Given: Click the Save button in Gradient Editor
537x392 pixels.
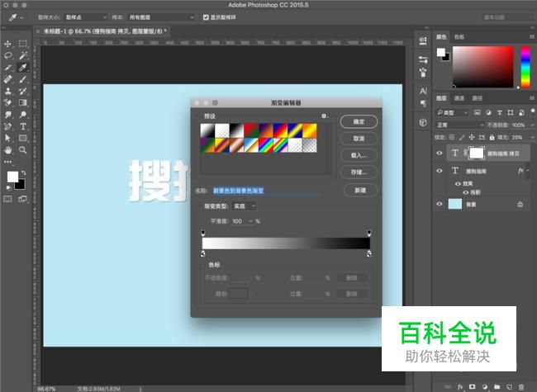Looking at the screenshot, I should 359,172.
